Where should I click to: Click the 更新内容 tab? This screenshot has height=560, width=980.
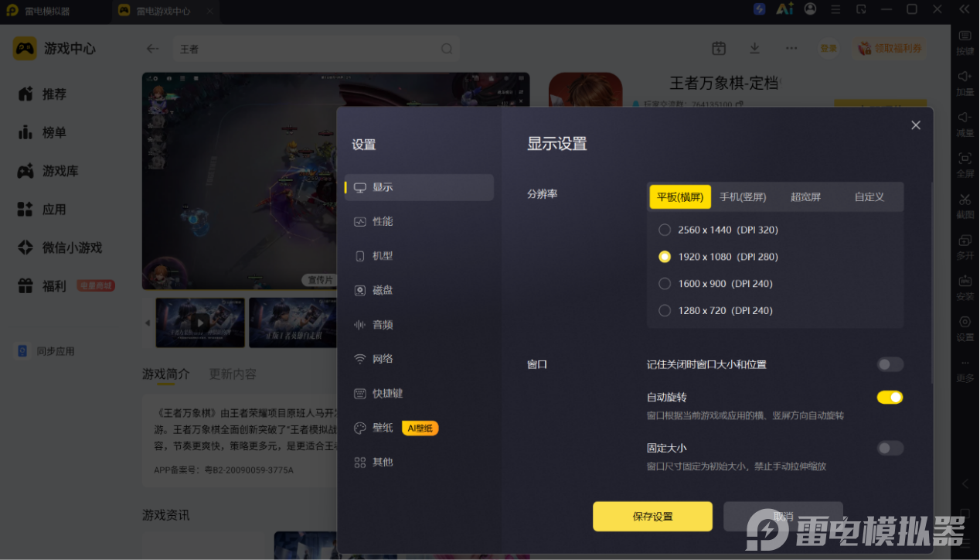(233, 374)
